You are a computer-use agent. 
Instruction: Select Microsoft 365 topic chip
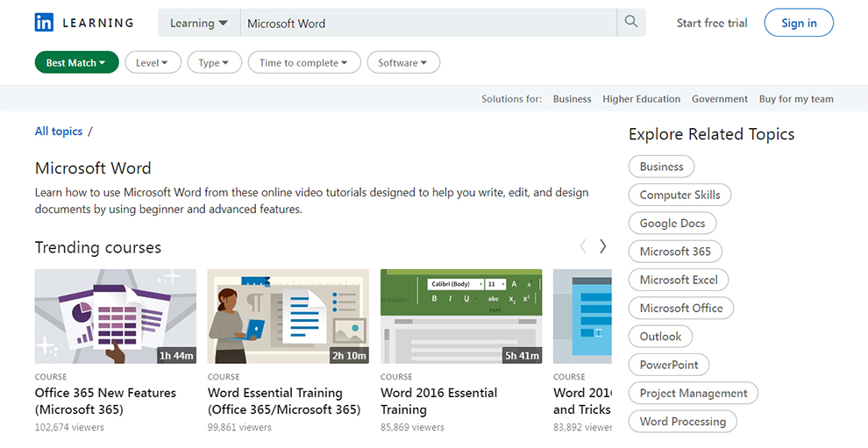(x=675, y=252)
